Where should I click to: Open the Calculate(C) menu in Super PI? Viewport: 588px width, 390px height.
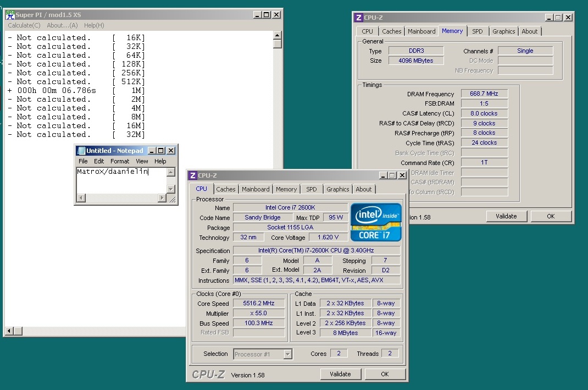[24, 25]
